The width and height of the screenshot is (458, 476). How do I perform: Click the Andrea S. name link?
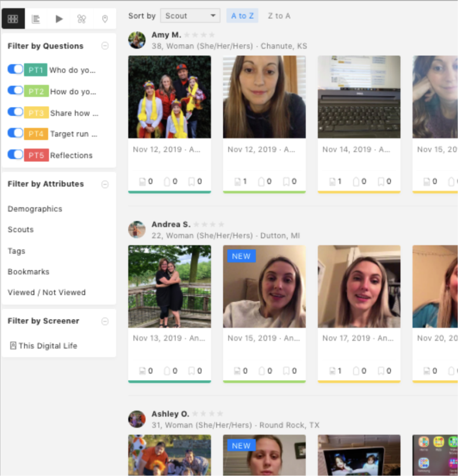pos(171,224)
